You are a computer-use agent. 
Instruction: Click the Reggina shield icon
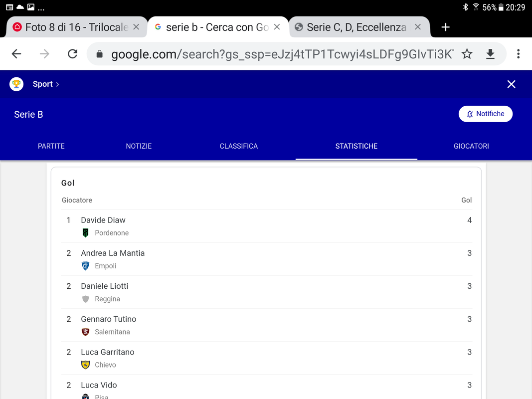click(x=85, y=299)
